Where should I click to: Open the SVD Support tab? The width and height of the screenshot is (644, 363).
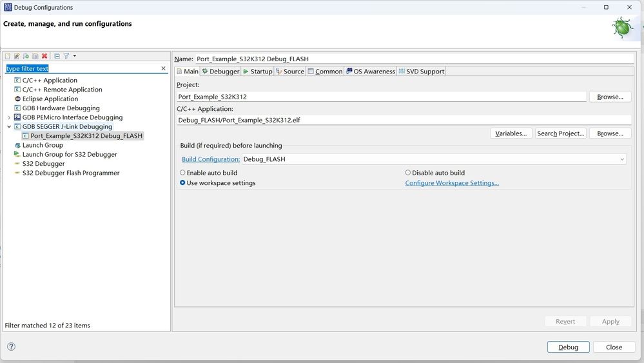click(422, 72)
